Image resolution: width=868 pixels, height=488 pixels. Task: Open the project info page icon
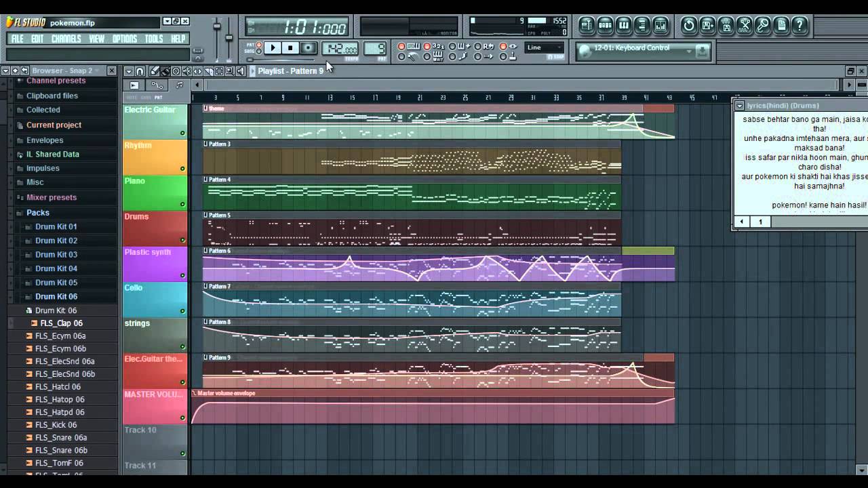(781, 26)
